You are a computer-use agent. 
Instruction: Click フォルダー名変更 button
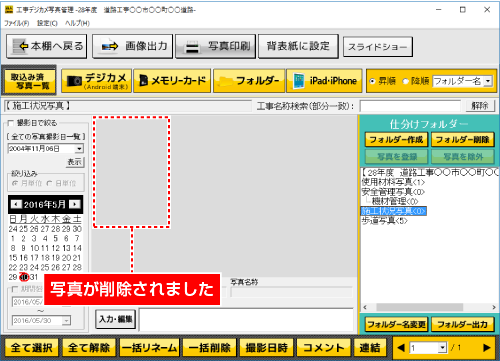coord(396,324)
